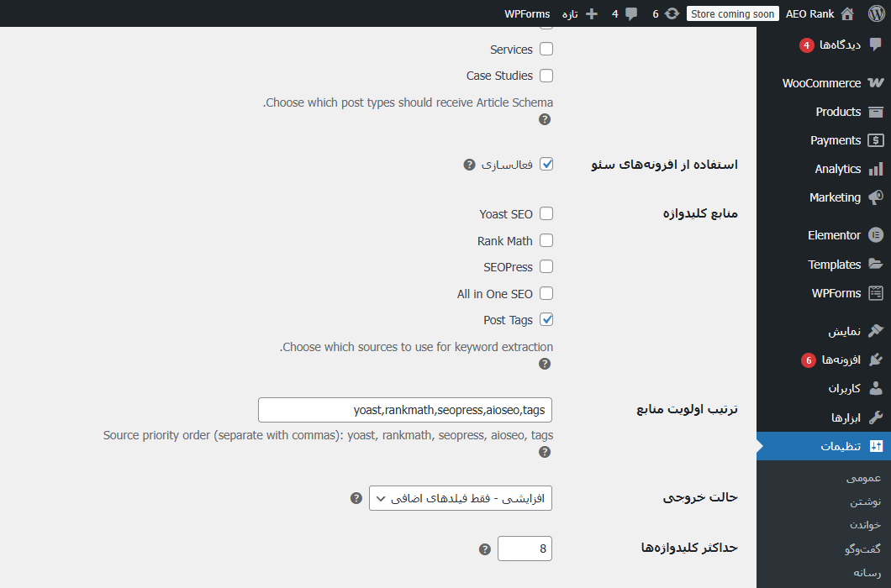Open the افزونه‌ها plugins menu
This screenshot has width=891, height=588.
841,360
